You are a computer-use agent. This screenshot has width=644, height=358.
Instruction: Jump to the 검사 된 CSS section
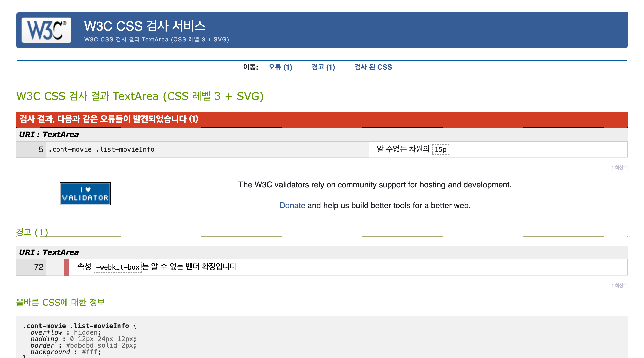373,67
